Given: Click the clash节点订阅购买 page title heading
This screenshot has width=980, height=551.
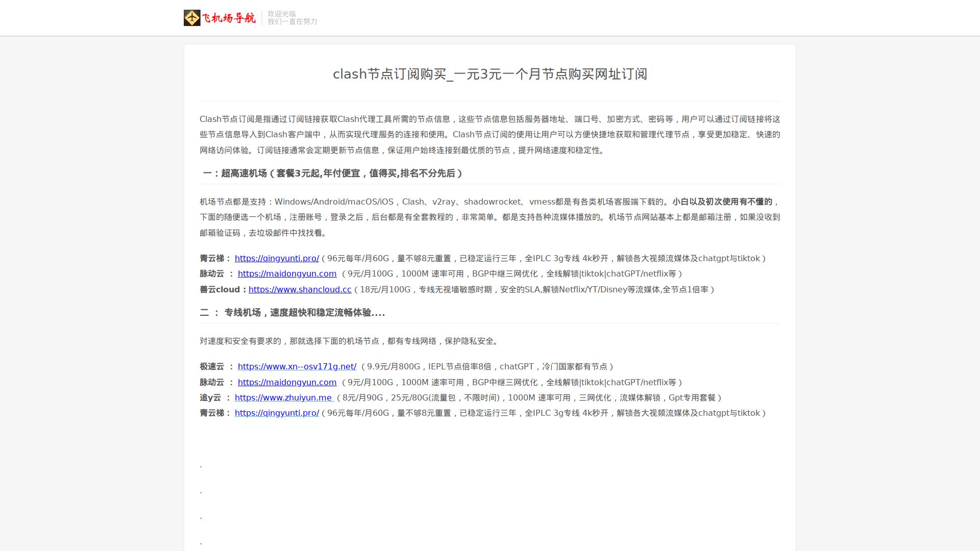Looking at the screenshot, I should pyautogui.click(x=489, y=74).
